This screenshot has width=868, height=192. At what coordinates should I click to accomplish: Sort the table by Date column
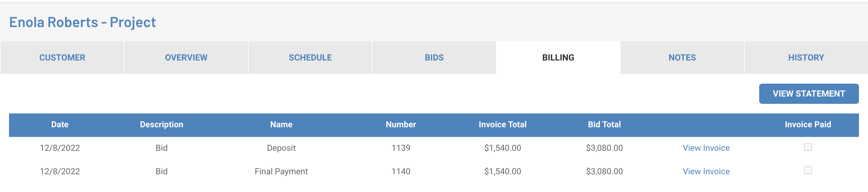click(59, 124)
